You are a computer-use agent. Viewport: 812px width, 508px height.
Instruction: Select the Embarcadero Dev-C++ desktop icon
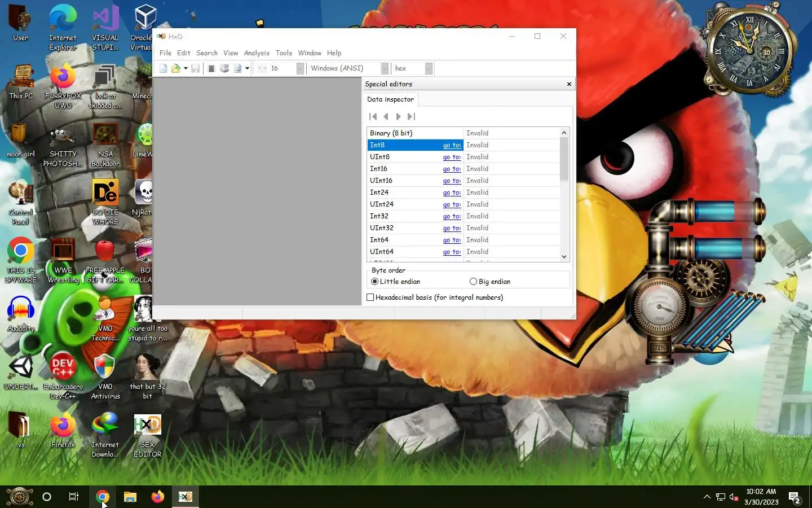coord(63,376)
